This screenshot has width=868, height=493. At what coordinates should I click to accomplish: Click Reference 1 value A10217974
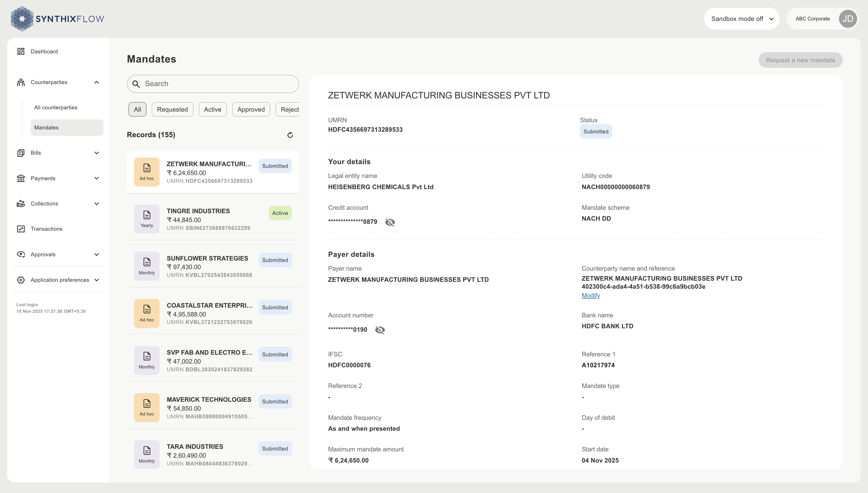pyautogui.click(x=598, y=365)
